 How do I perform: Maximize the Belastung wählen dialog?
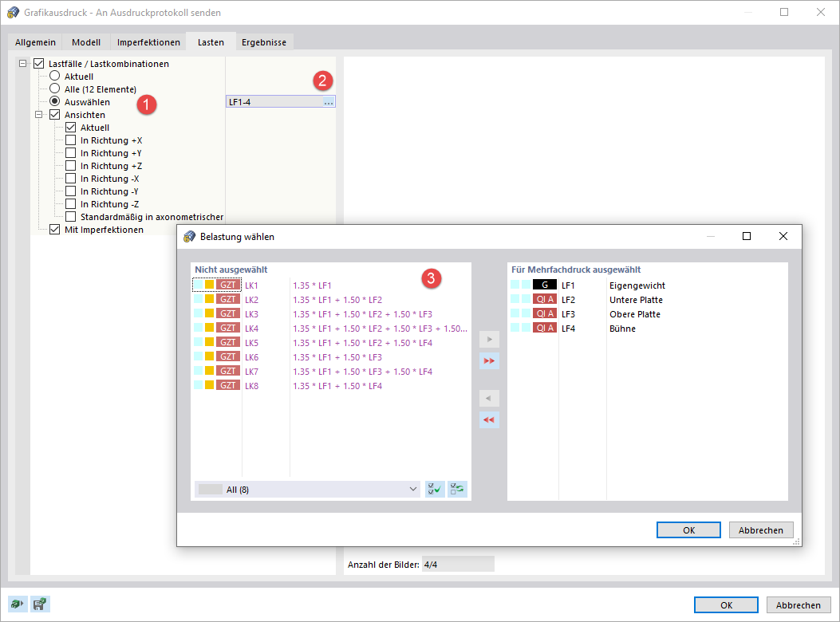746,236
